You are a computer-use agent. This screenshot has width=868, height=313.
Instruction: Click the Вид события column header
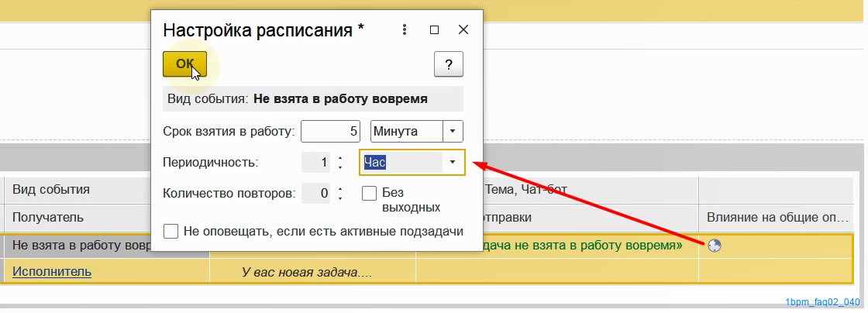(77, 189)
